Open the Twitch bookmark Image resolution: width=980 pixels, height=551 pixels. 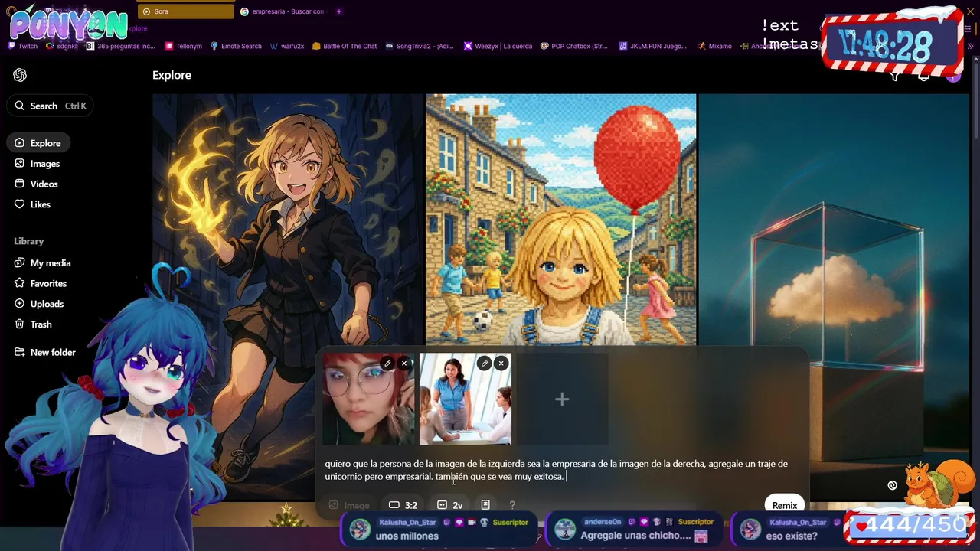(x=22, y=46)
